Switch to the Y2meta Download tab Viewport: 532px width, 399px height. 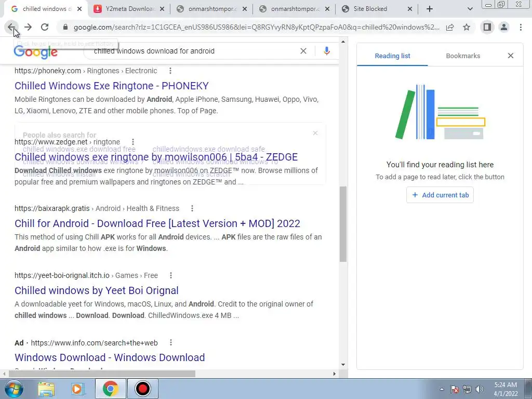coord(129,9)
